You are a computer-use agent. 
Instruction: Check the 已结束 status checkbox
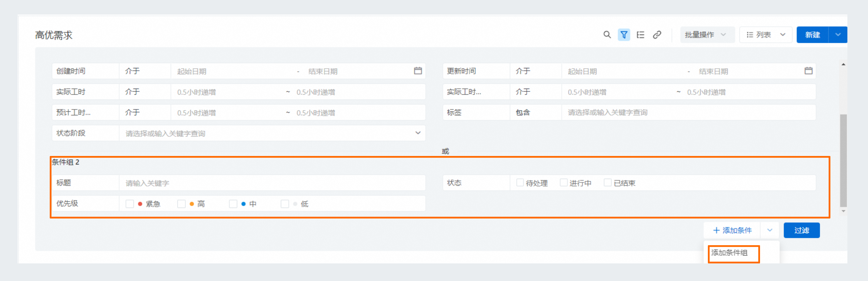607,182
